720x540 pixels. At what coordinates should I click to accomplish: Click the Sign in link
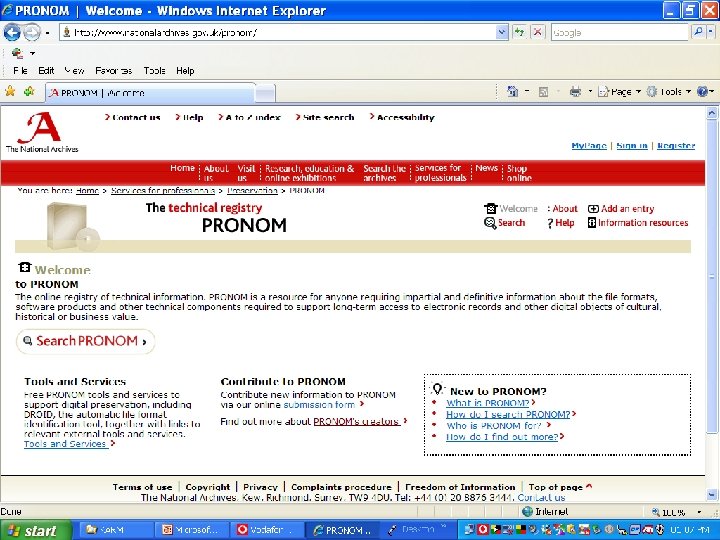pyautogui.click(x=632, y=146)
